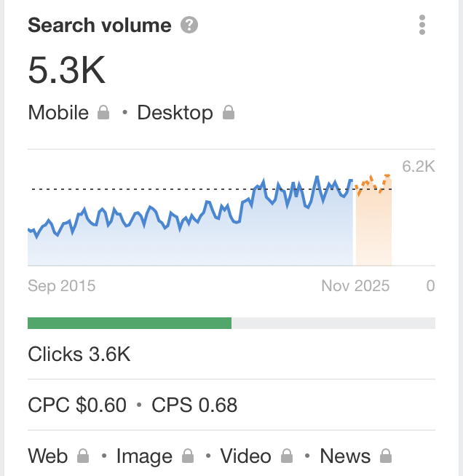
Task: Click the lock icon beside Video
Action: (287, 456)
